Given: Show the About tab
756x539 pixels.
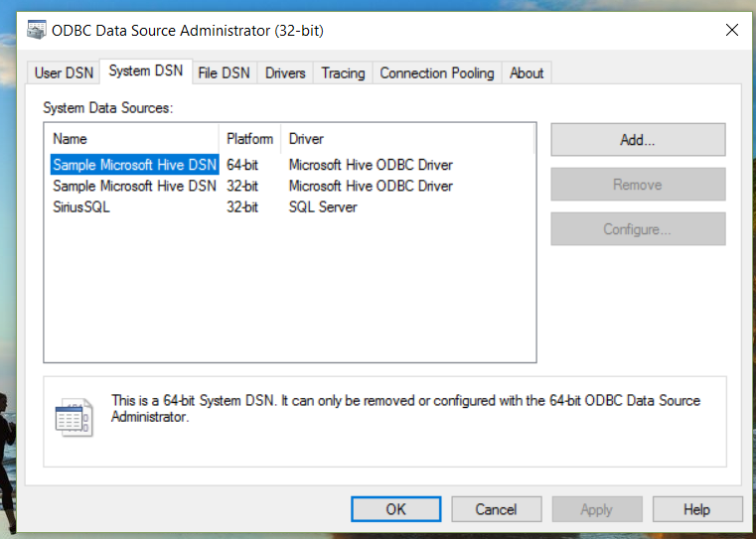Looking at the screenshot, I should click(x=527, y=72).
